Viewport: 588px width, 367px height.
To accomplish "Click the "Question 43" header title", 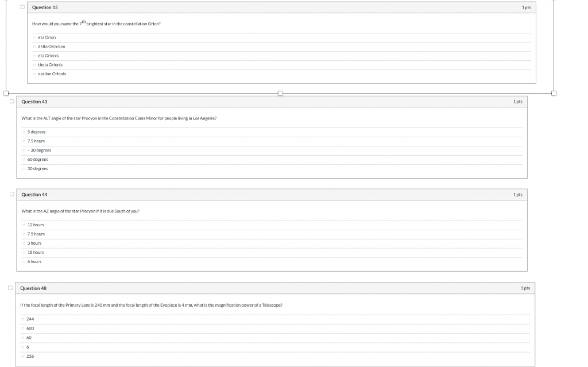I will tap(34, 102).
